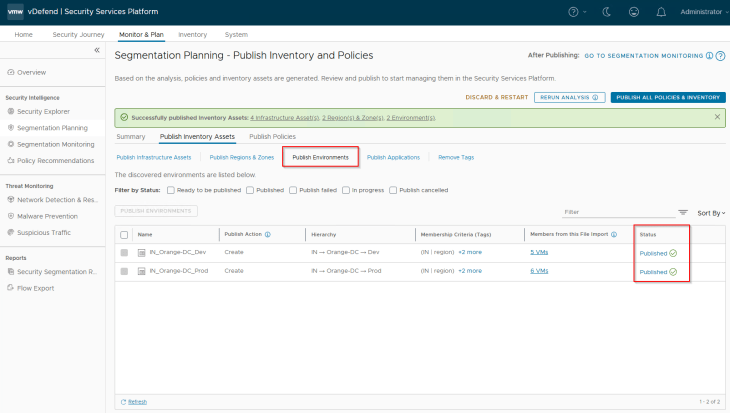Collapse the left sidebar navigation
Viewport: 730px width, 413px height.
point(97,49)
